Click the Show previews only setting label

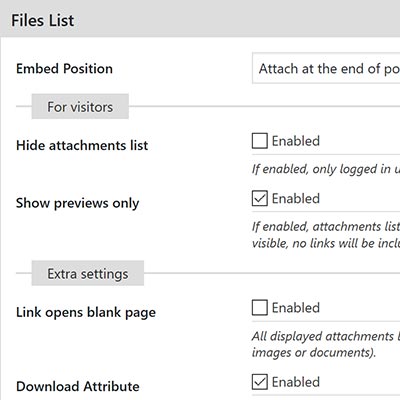pos(77,203)
